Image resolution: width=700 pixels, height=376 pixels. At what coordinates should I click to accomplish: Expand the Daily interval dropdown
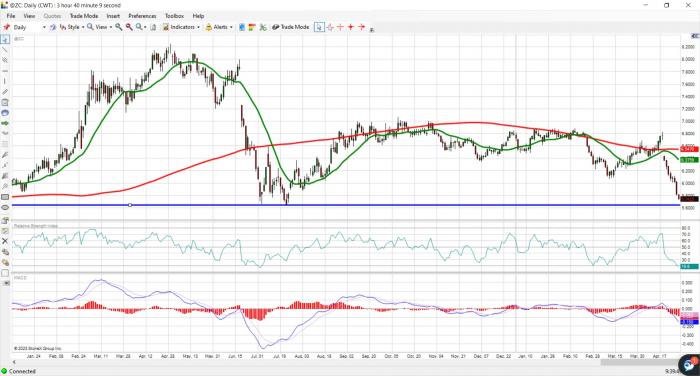coord(44,27)
